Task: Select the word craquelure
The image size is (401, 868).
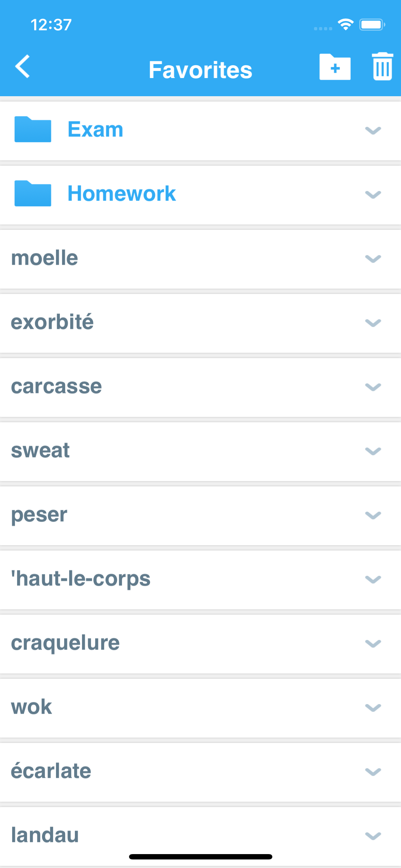Action: pos(65,643)
